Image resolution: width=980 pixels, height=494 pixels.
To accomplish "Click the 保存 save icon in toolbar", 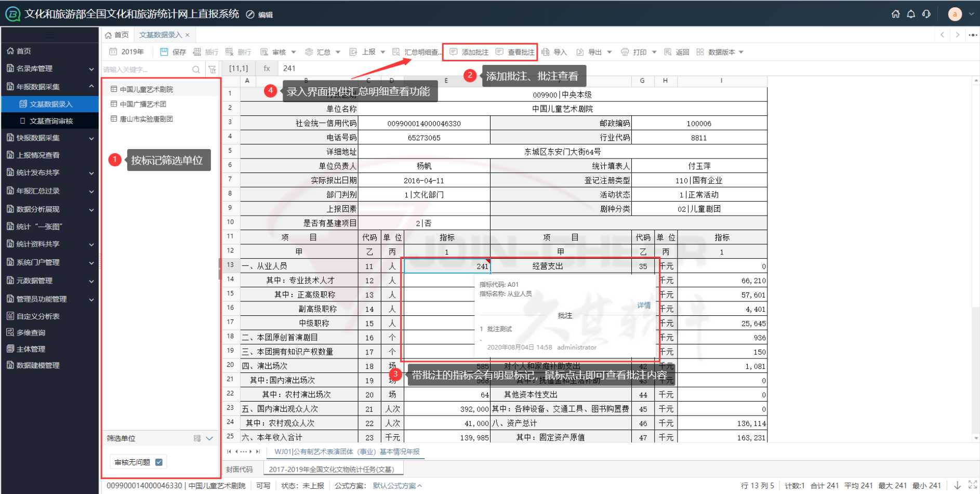I will [164, 52].
